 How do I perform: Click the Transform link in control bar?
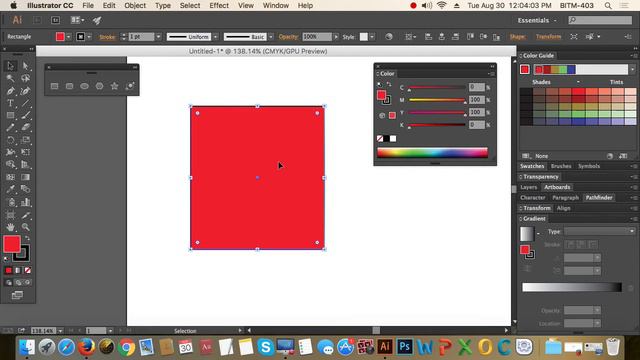[548, 37]
